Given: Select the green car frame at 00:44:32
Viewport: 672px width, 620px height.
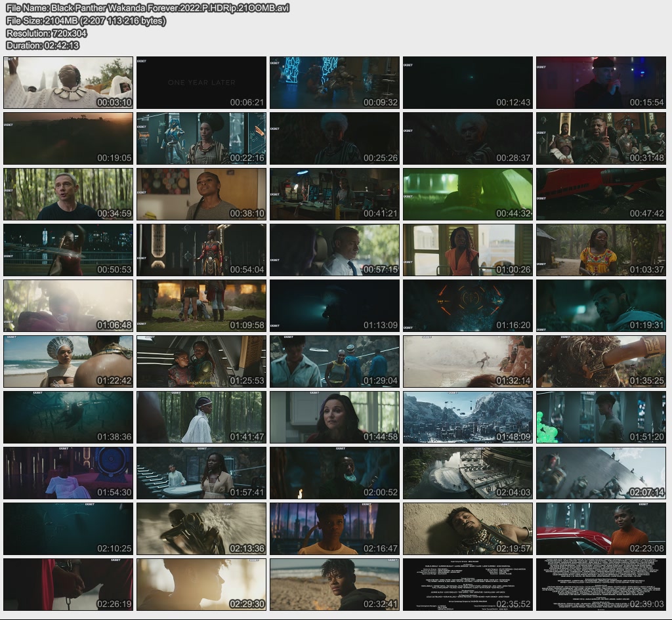Looking at the screenshot, I should pyautogui.click(x=467, y=194).
